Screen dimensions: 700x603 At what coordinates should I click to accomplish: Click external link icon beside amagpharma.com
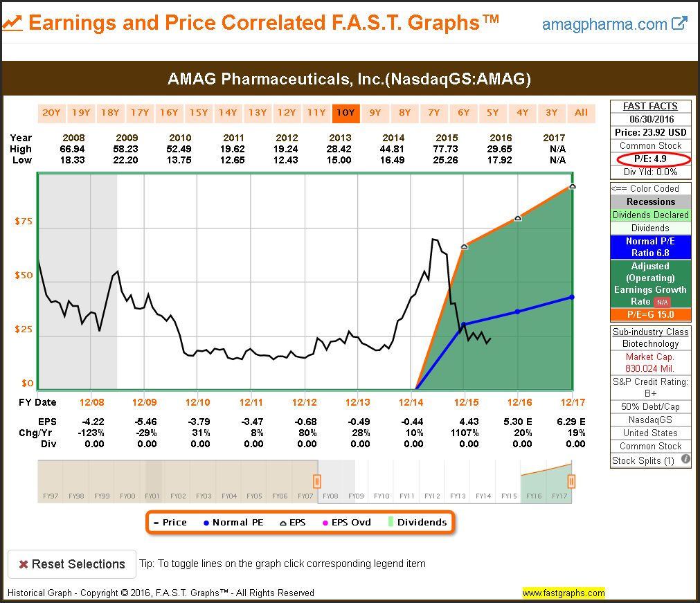tap(680, 24)
